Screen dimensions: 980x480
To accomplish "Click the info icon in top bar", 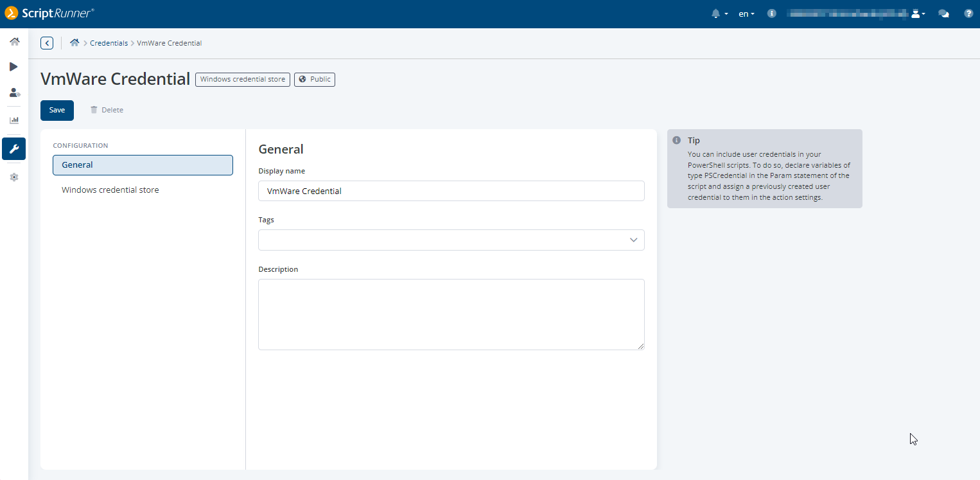I will click(772, 13).
